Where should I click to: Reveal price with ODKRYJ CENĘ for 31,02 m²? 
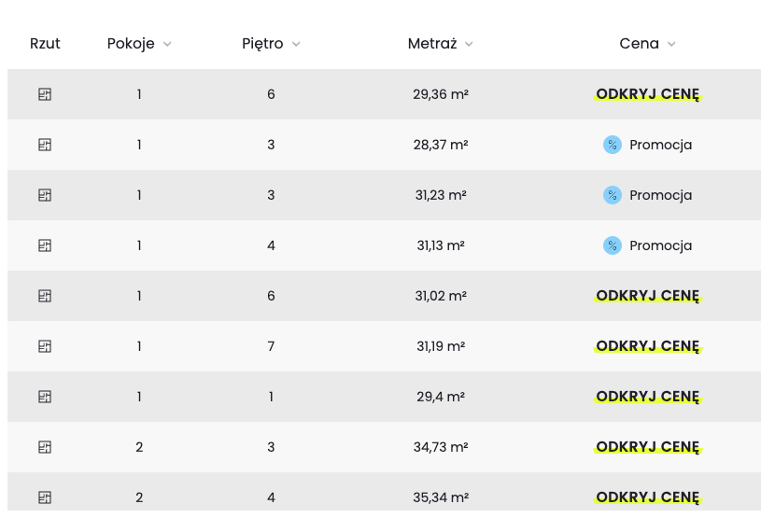647,296
